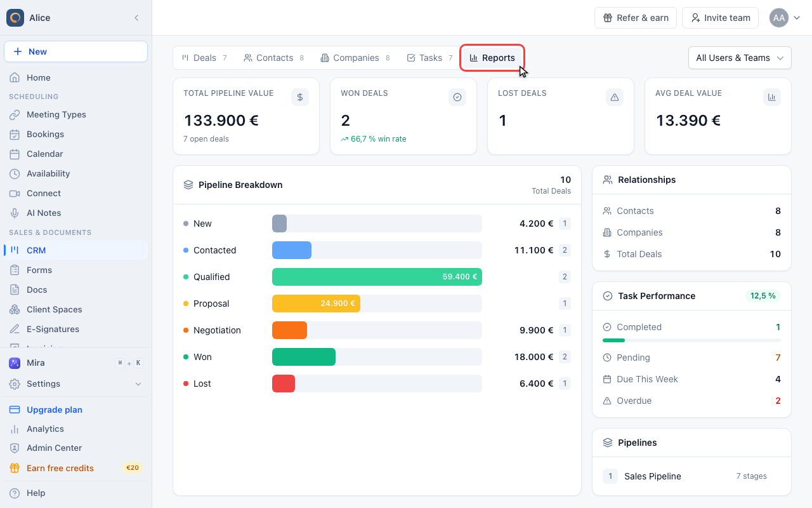Image resolution: width=812 pixels, height=508 pixels.
Task: Click the gray New stage bar
Action: [279, 224]
